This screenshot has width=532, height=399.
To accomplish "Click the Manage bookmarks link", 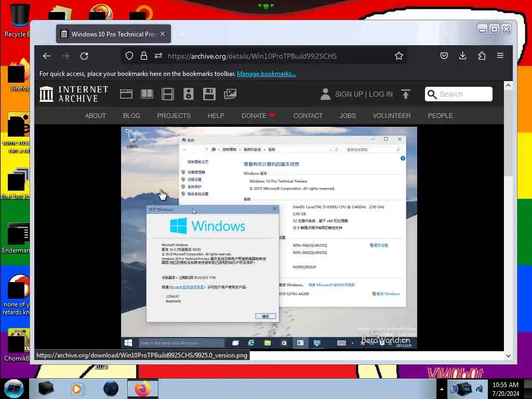I will click(267, 74).
